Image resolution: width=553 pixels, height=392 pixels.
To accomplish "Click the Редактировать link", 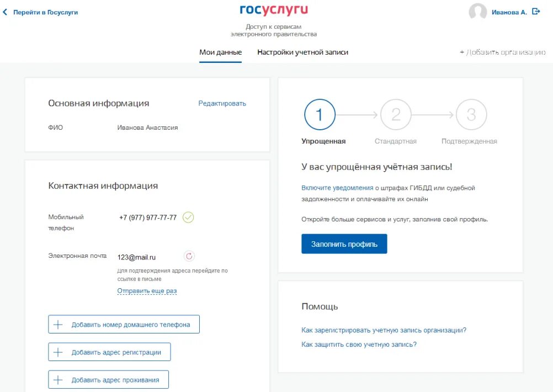I will [222, 103].
